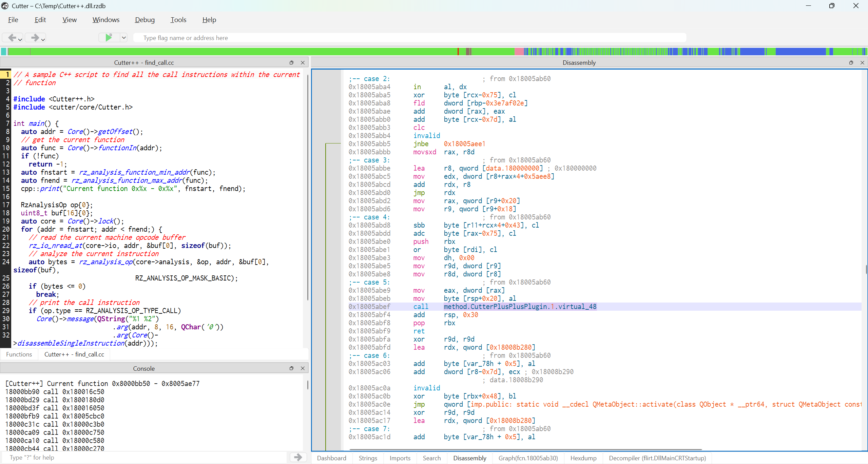The height and width of the screenshot is (464, 868).
Task: Open the Graph(fcn.18005ab30) tab
Action: 528,458
